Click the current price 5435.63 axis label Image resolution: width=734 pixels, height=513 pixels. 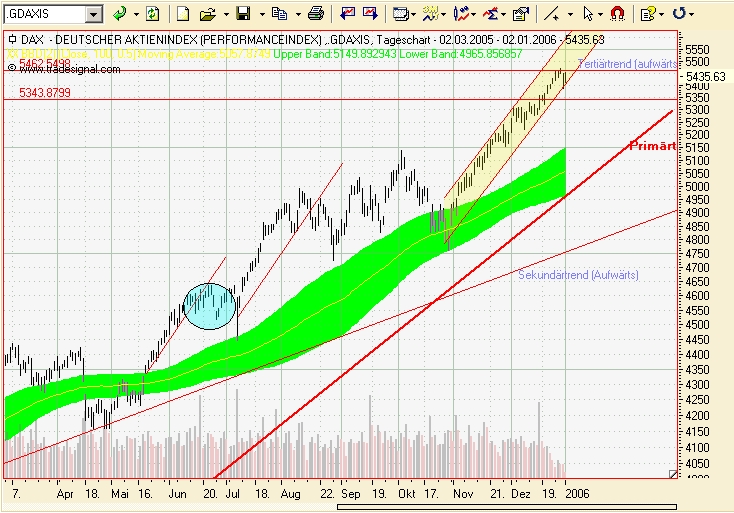(x=706, y=76)
